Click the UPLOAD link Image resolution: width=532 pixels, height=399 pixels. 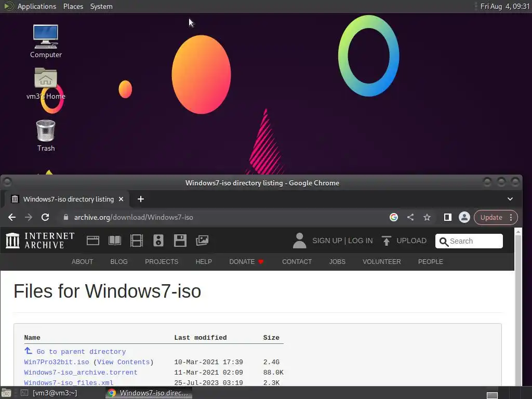point(411,241)
